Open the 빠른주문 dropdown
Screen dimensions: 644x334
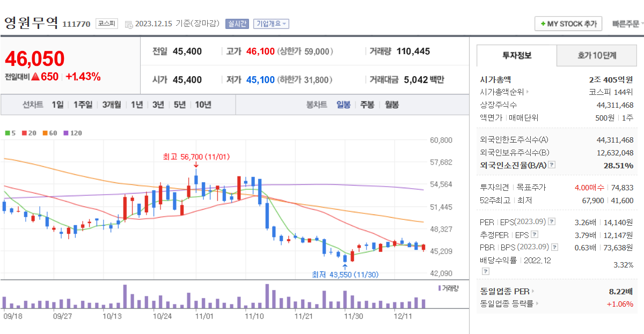pyautogui.click(x=627, y=24)
